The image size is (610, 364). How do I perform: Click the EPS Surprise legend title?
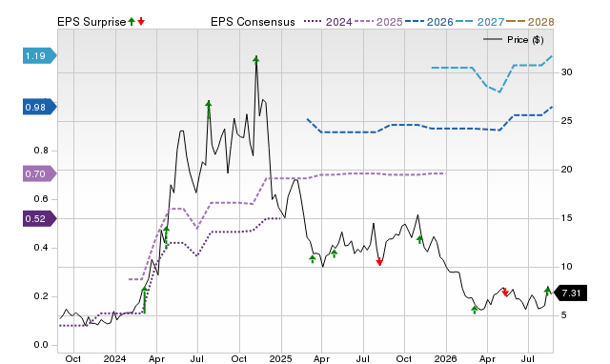click(x=91, y=22)
